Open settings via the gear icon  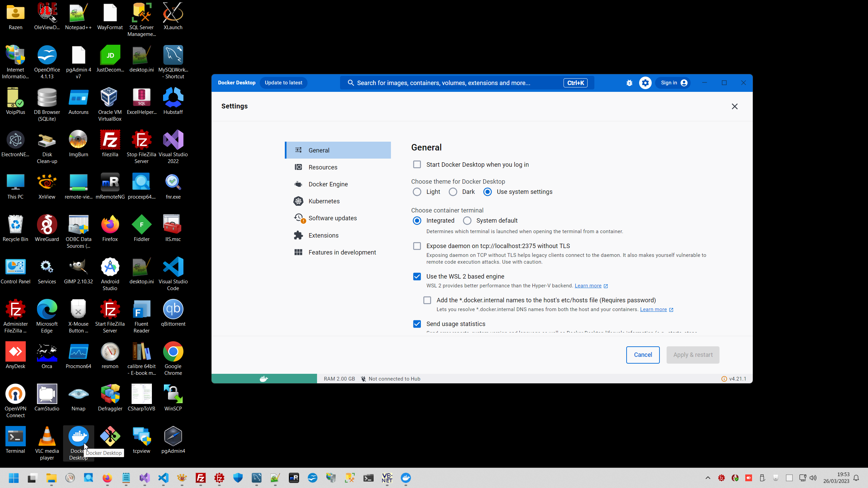pyautogui.click(x=645, y=83)
